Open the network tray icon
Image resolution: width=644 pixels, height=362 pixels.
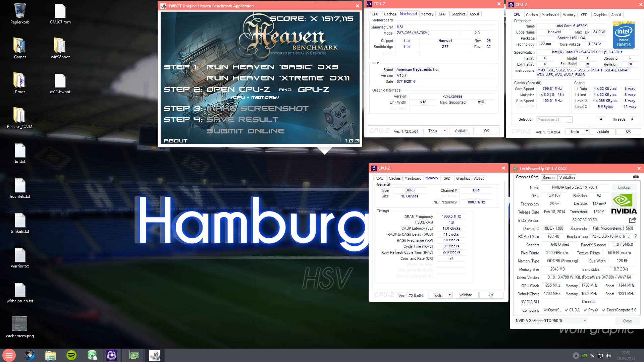click(x=600, y=356)
